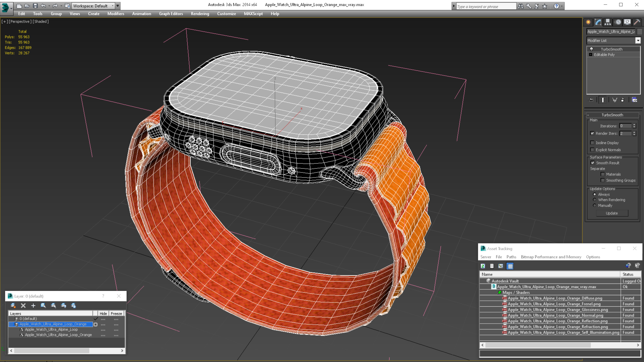Viewport: 644px width, 362px height.
Task: Open the Modifier List dropdown
Action: click(638, 40)
